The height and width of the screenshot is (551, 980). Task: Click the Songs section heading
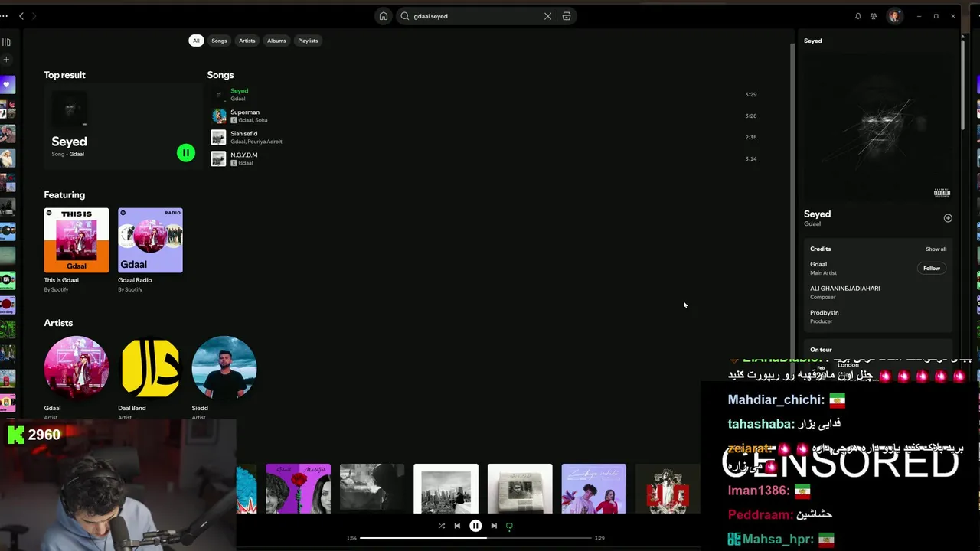pyautogui.click(x=220, y=75)
